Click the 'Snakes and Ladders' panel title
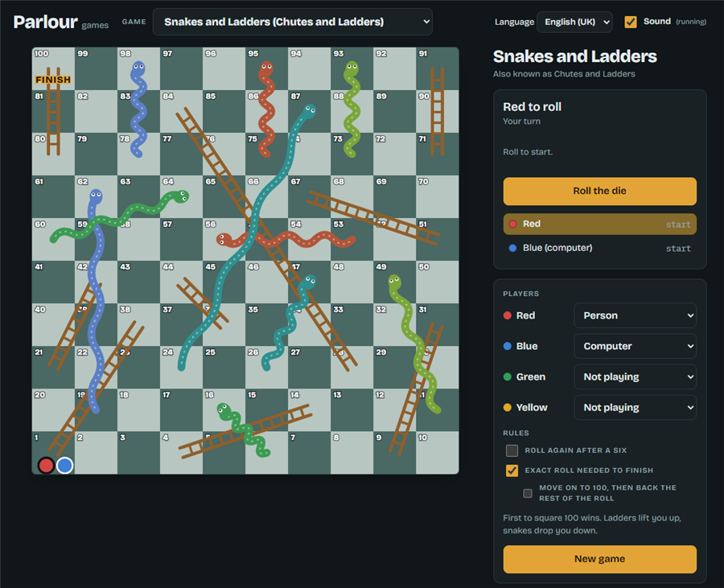724x588 pixels. [x=575, y=56]
